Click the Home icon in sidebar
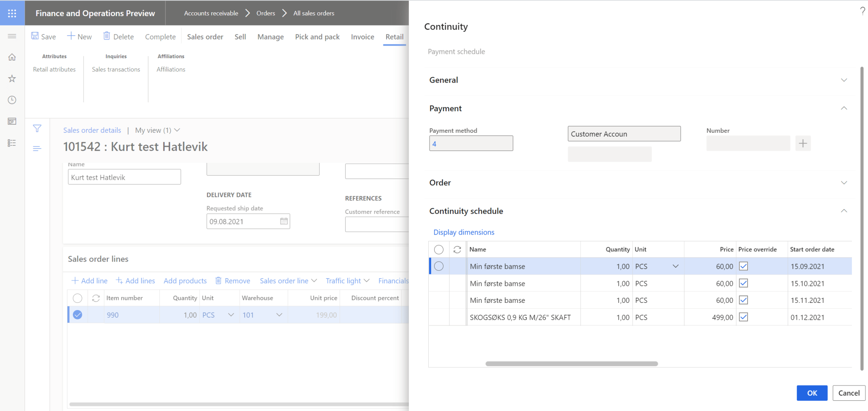 coord(12,57)
